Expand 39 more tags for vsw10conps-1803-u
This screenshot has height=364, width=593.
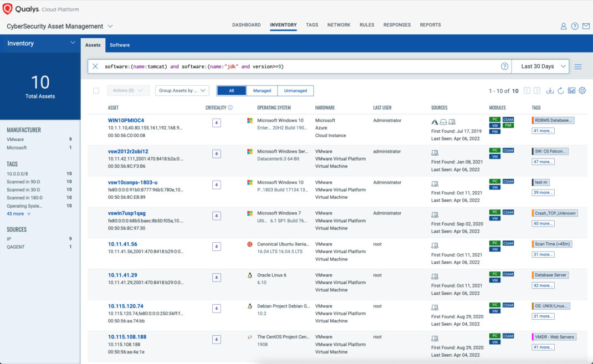543,193
